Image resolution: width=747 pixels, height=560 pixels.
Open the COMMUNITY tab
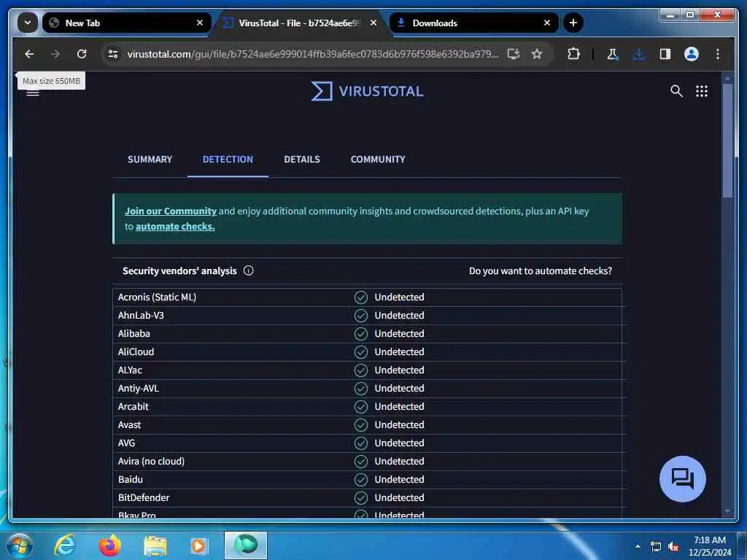point(378,160)
